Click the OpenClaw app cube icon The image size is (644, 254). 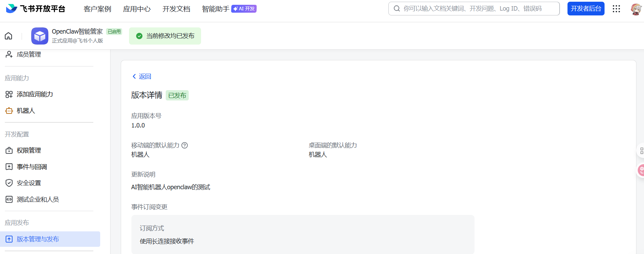[x=40, y=36]
